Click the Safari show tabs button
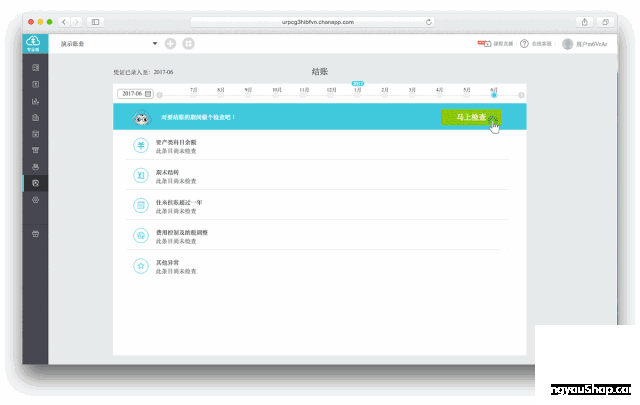Image resolution: width=640 pixels, height=405 pixels. pos(605,22)
